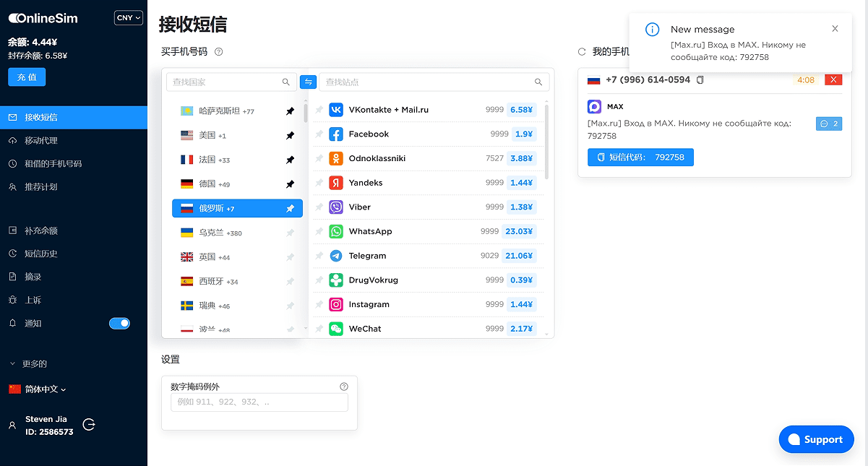Unpin the 哈萨克斯坦 country entry
This screenshot has width=868, height=466.
(x=290, y=111)
